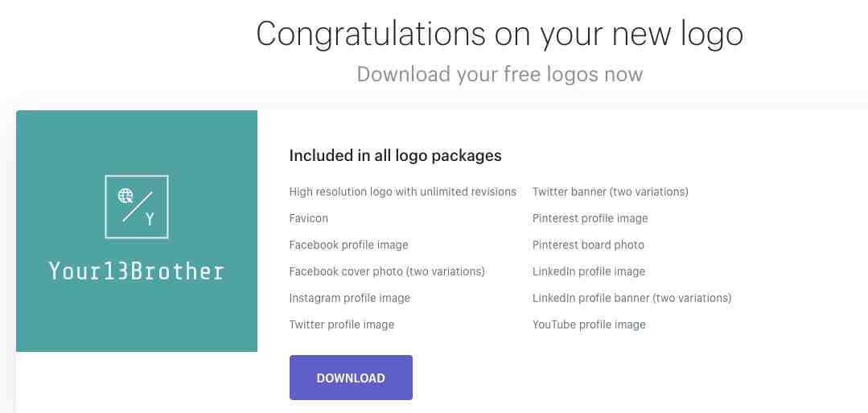Click Twitter profile image item
This screenshot has height=413, width=868.
click(x=342, y=325)
